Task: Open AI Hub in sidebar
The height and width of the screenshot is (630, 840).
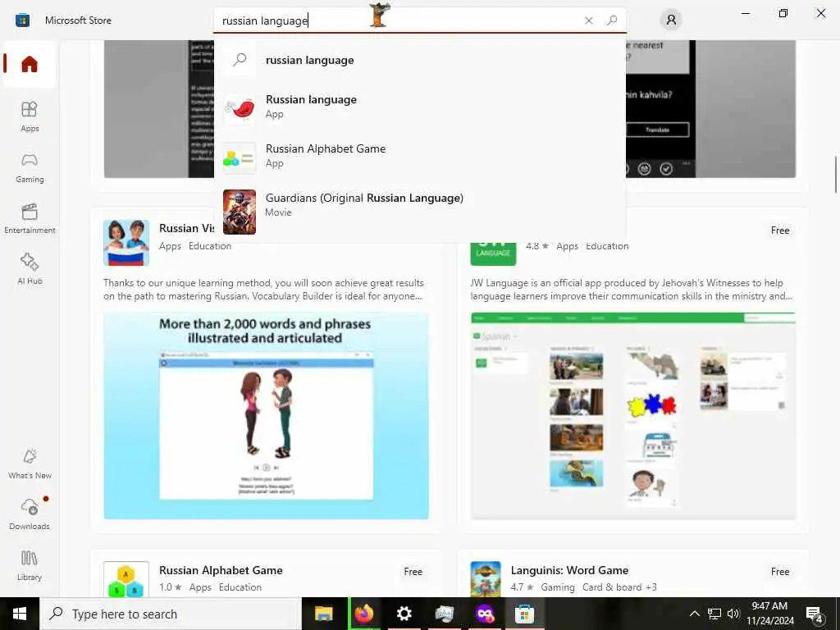Action: click(30, 269)
